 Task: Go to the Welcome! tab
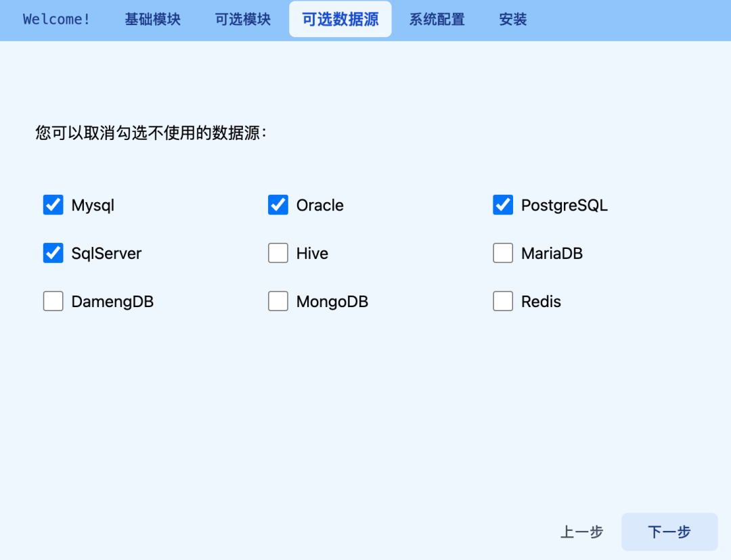point(56,19)
